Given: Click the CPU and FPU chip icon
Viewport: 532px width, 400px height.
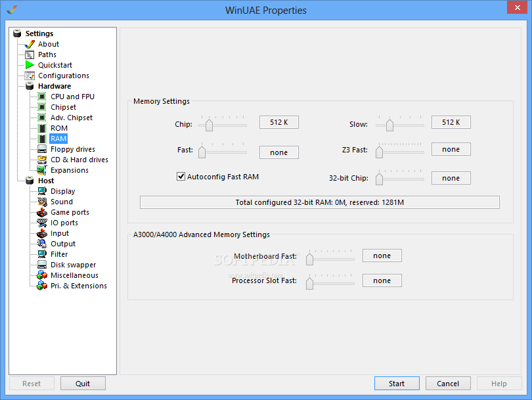Looking at the screenshot, I should tap(42, 97).
